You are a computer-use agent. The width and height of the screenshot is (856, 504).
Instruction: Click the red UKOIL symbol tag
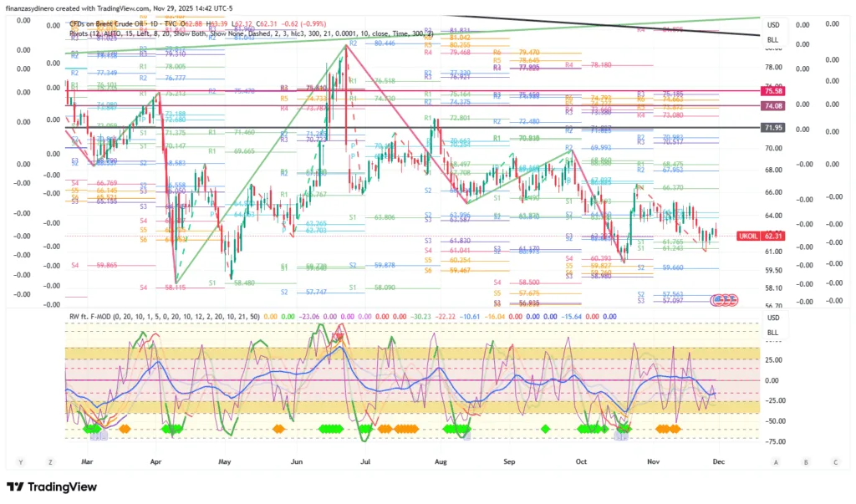point(750,237)
